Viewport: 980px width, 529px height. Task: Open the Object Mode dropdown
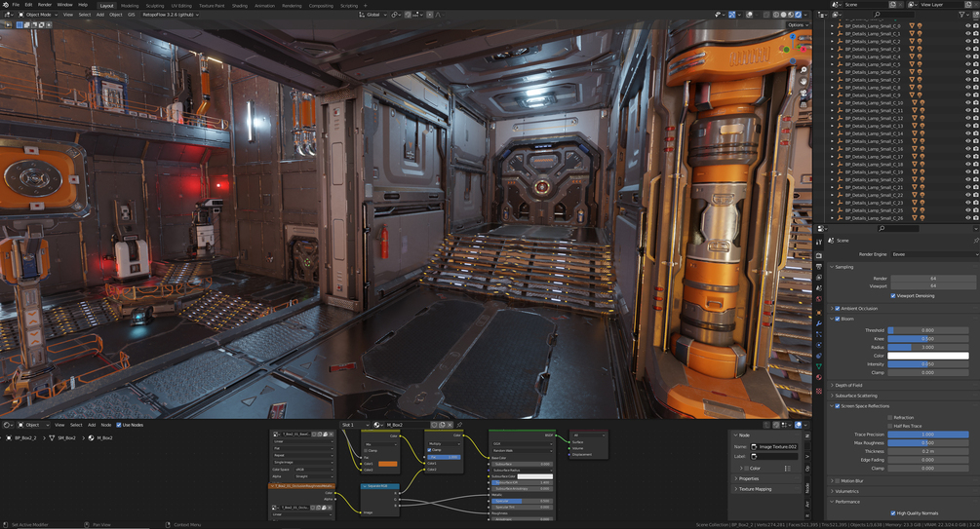click(x=37, y=15)
